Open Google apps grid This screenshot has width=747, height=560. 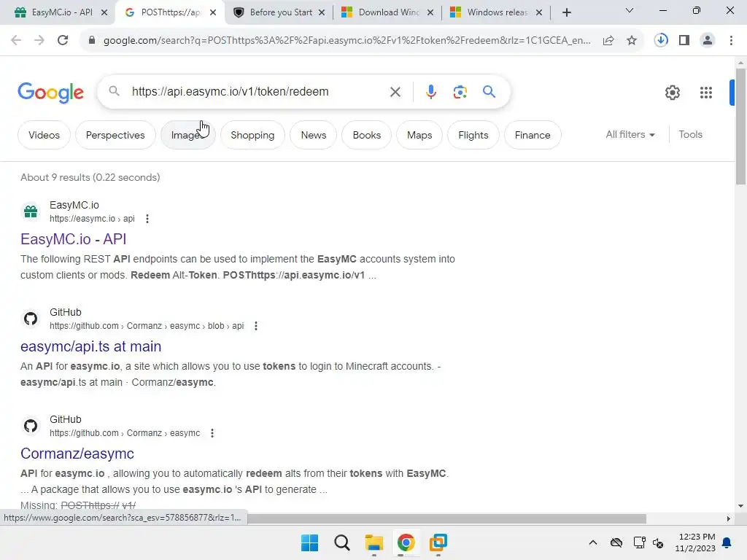point(706,93)
